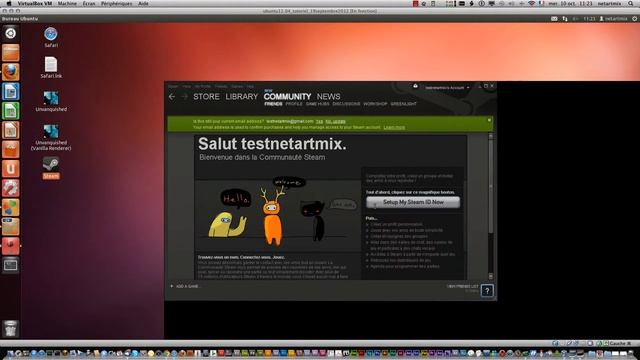Launch Firefox from the Ubuntu launcher
Viewport: 640px width, 360px height.
tap(11, 72)
